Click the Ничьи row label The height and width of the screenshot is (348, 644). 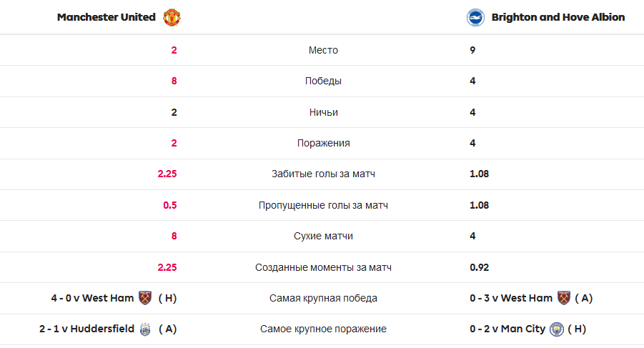323,112
